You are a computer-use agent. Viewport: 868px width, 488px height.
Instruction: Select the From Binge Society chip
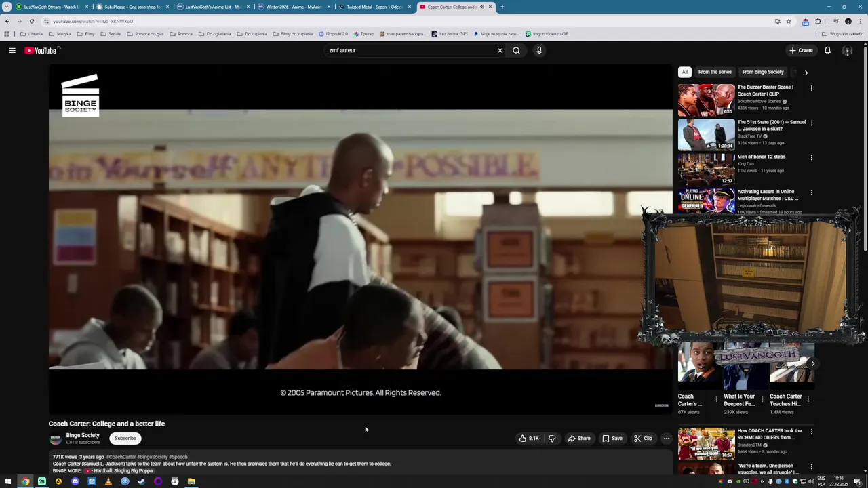click(x=763, y=72)
